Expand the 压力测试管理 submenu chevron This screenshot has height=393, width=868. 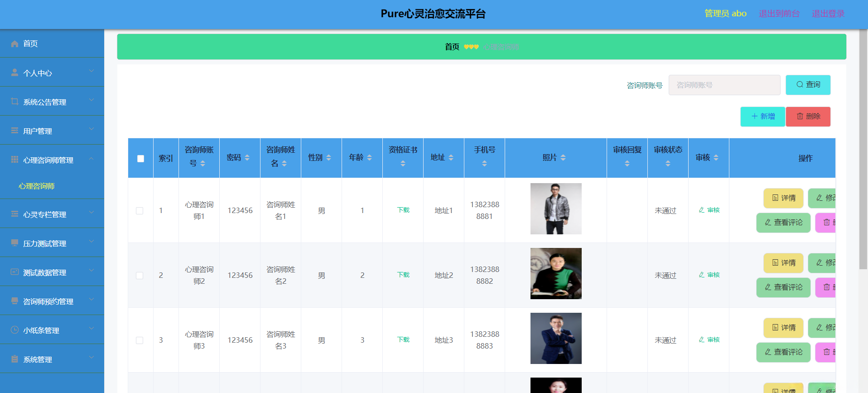pos(92,242)
